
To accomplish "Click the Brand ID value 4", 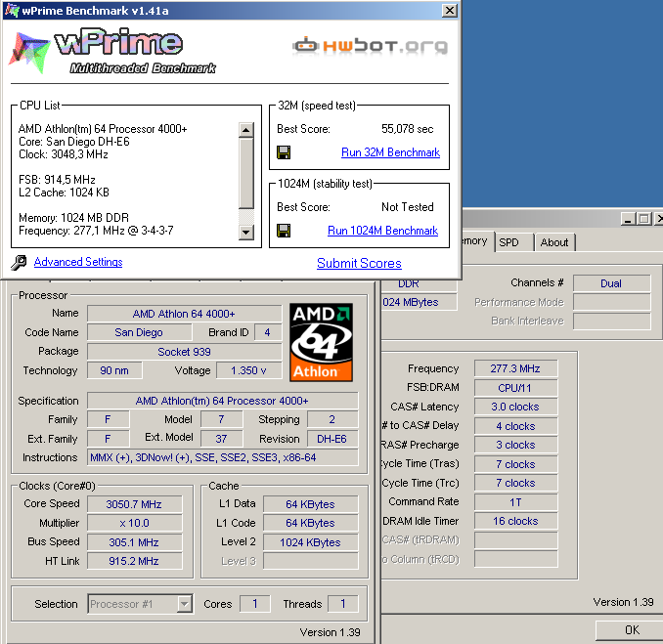I will (x=268, y=332).
